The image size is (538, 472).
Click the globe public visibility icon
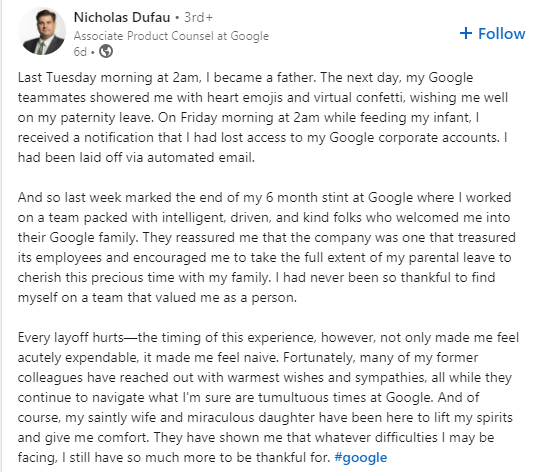point(106,51)
